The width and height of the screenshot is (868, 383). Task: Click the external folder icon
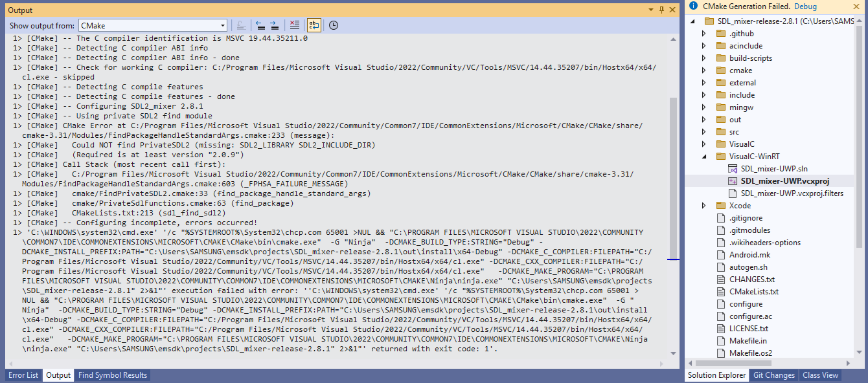point(721,83)
